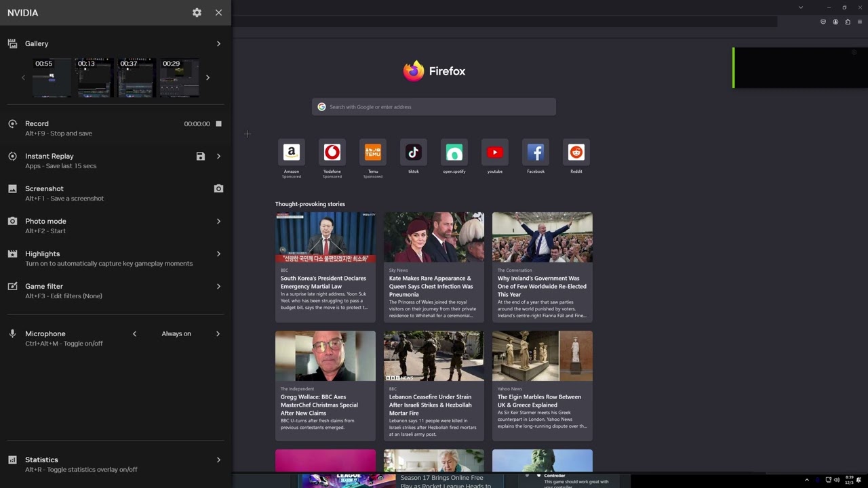Viewport: 868px width, 488px height.
Task: Open NVIDIA overlay settings gear
Action: (x=197, y=12)
